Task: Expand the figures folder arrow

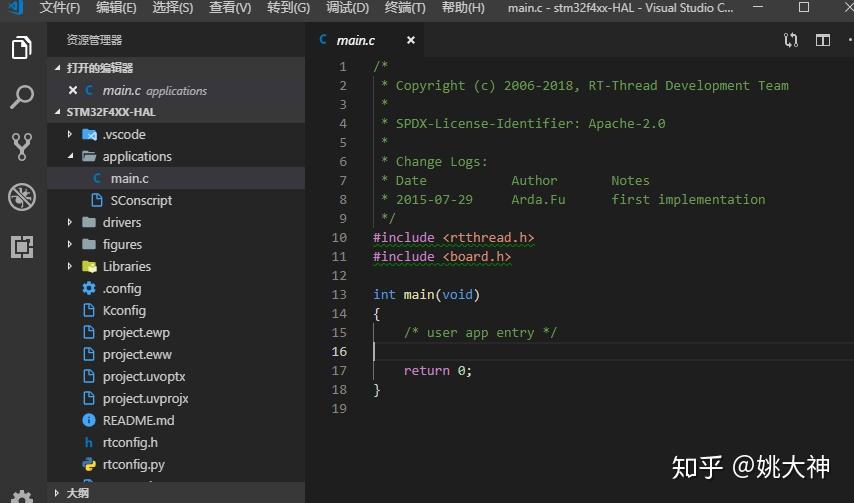Action: [x=70, y=244]
